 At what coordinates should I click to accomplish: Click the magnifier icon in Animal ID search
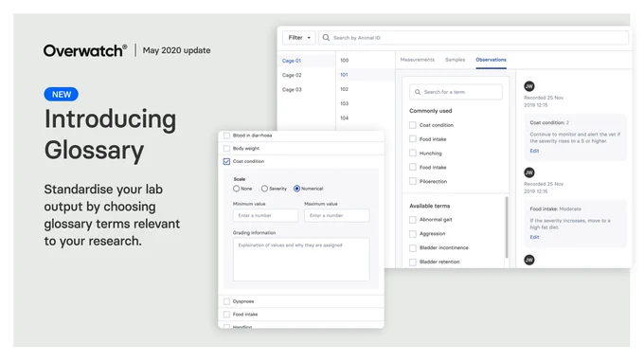point(326,38)
